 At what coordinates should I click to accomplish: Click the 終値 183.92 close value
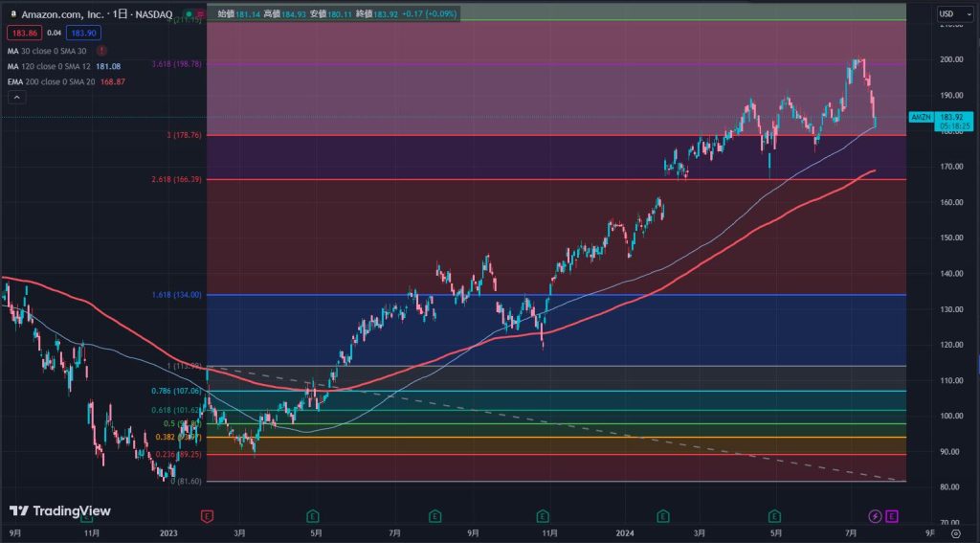377,13
